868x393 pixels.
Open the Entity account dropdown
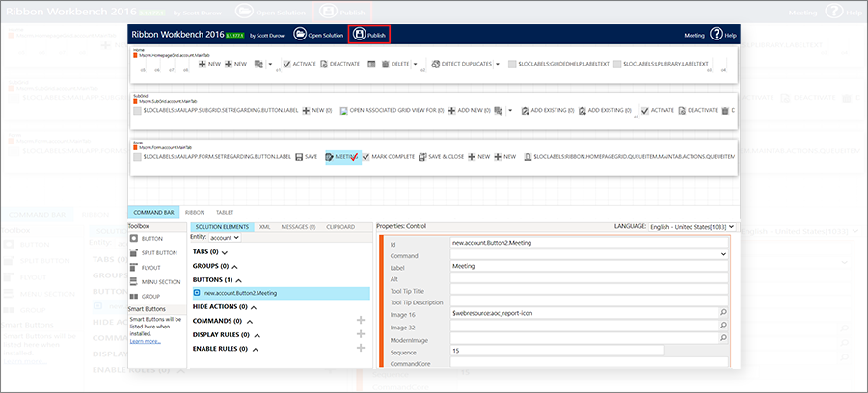click(224, 237)
